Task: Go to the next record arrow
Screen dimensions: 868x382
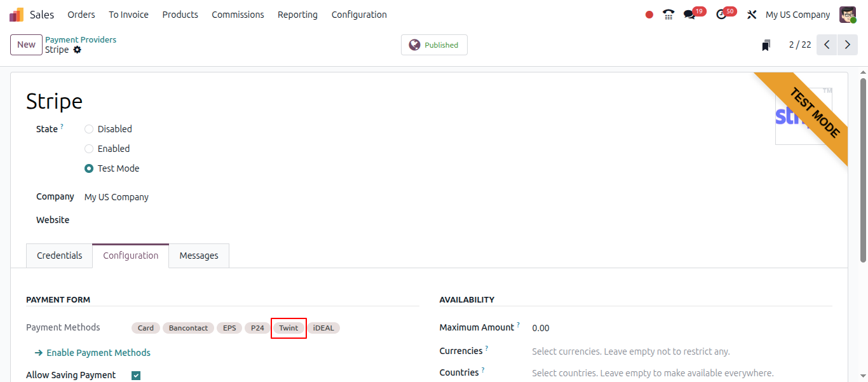Action: 847,44
